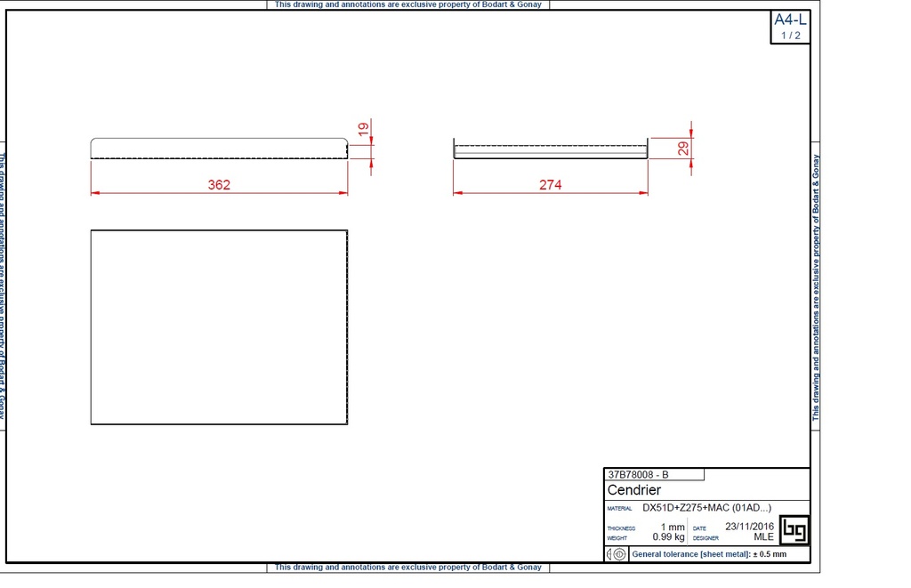Select the large rectangular top view

219,327
